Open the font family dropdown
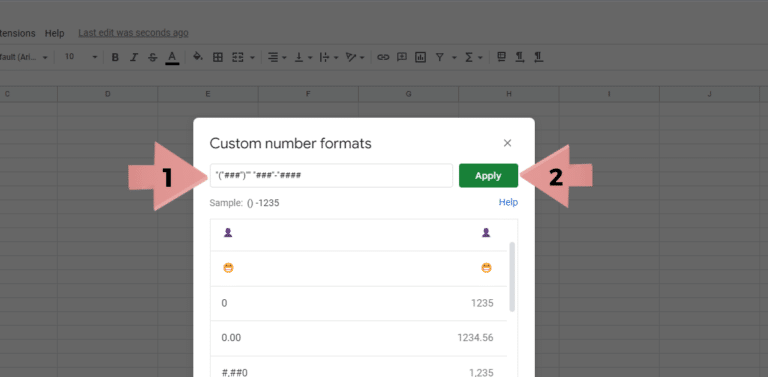Screen dimensions: 768x377 (24, 57)
